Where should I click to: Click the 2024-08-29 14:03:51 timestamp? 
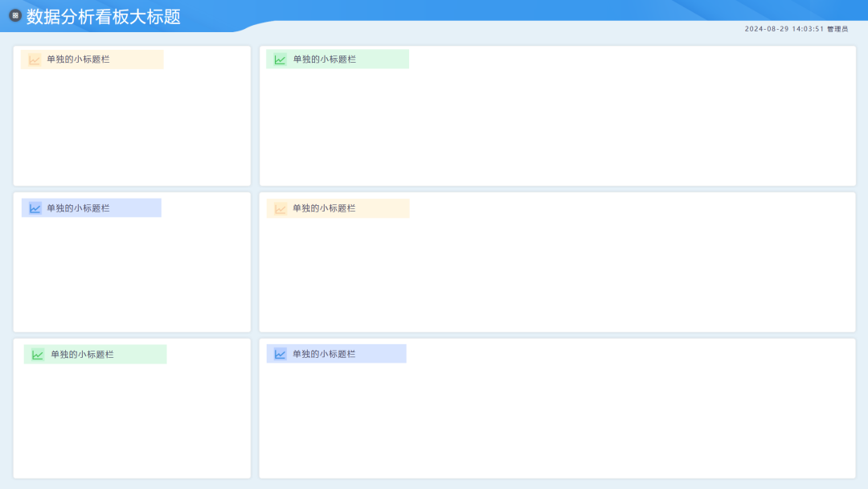tap(784, 29)
